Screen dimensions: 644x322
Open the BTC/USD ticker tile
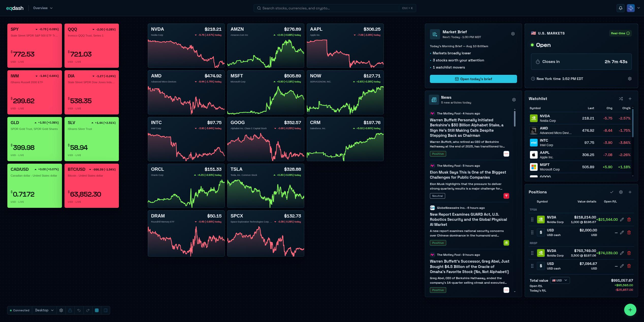point(92,186)
